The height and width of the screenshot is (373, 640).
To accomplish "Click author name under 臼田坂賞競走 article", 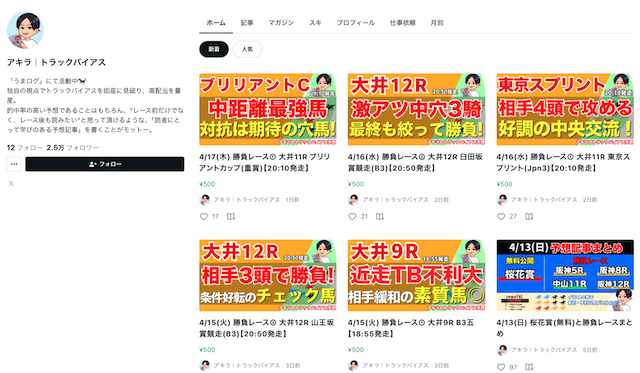I will point(396,200).
